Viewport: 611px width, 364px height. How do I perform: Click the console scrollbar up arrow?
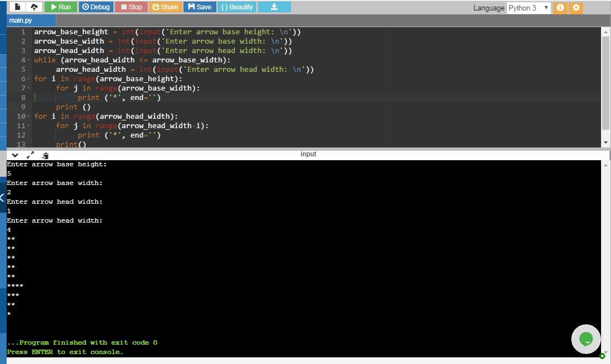click(x=605, y=165)
